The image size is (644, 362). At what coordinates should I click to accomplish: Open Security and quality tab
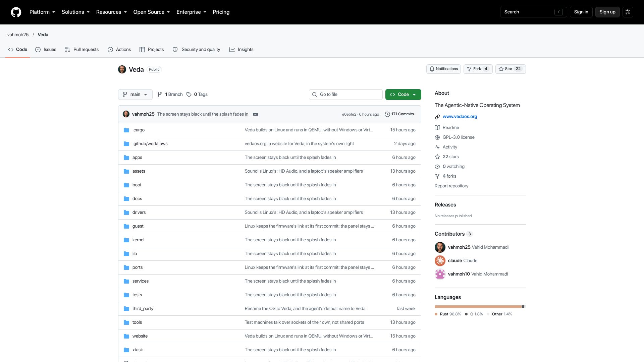[197, 50]
